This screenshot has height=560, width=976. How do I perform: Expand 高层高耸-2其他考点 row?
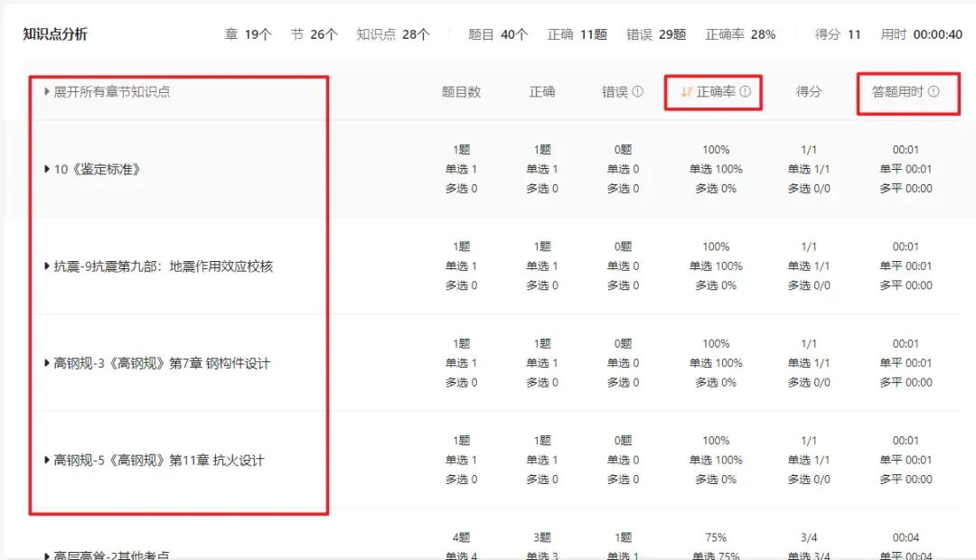coord(47,555)
